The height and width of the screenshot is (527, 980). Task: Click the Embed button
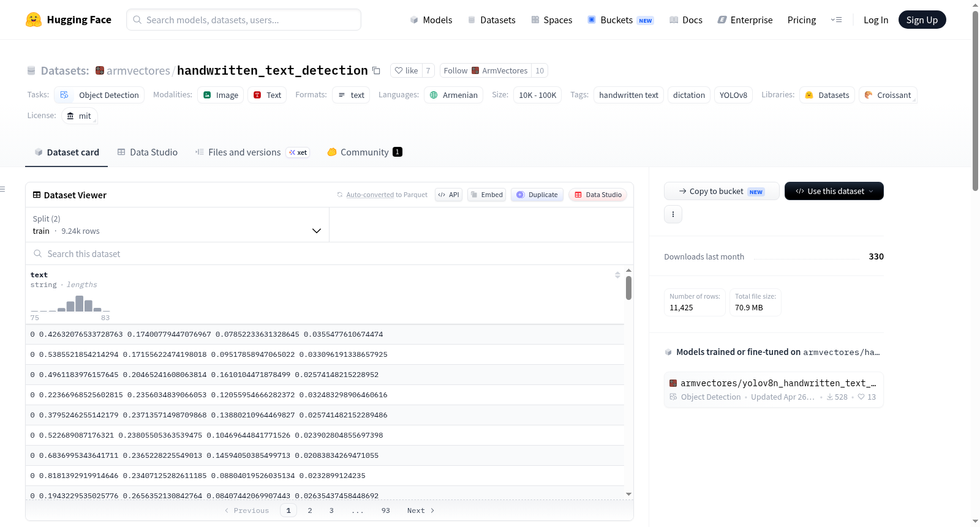(x=486, y=195)
